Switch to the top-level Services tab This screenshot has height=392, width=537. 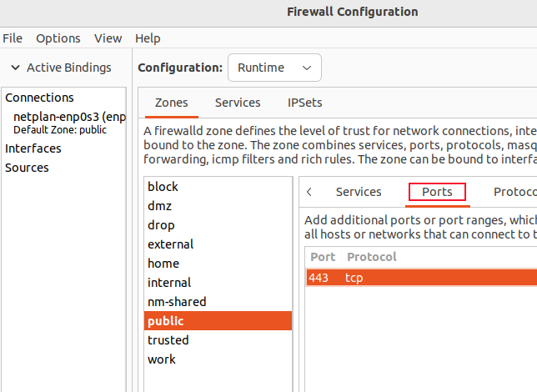click(x=238, y=103)
